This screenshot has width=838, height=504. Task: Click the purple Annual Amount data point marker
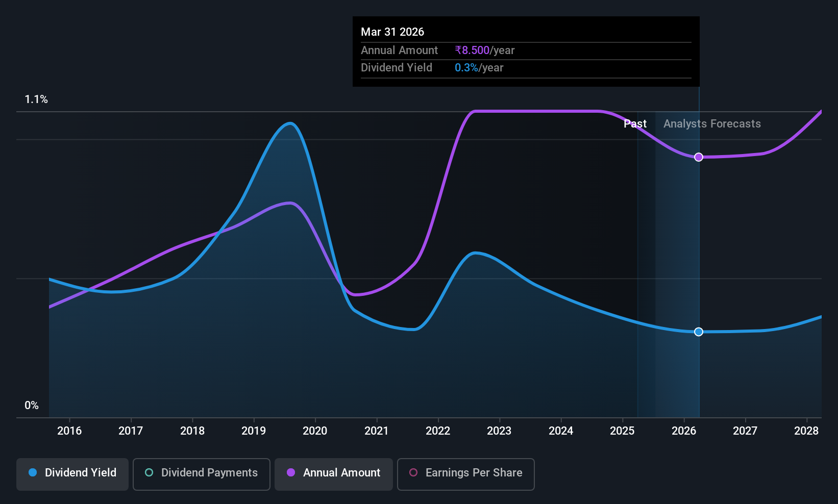click(x=699, y=157)
